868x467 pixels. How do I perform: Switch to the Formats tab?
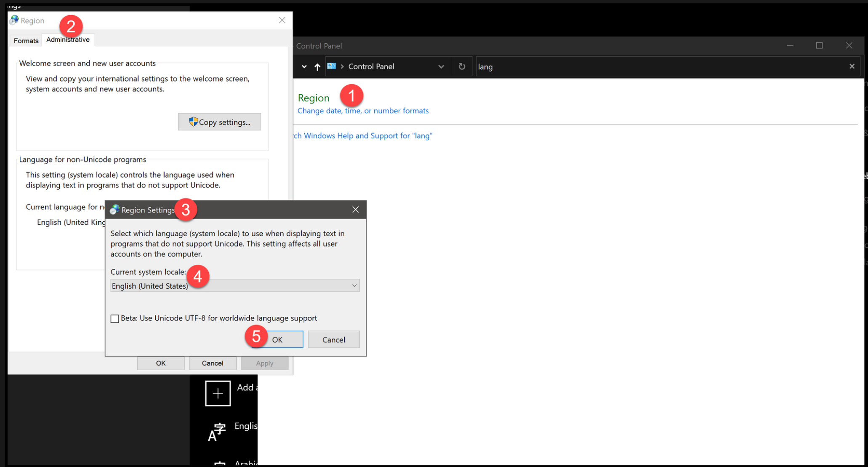pyautogui.click(x=26, y=40)
